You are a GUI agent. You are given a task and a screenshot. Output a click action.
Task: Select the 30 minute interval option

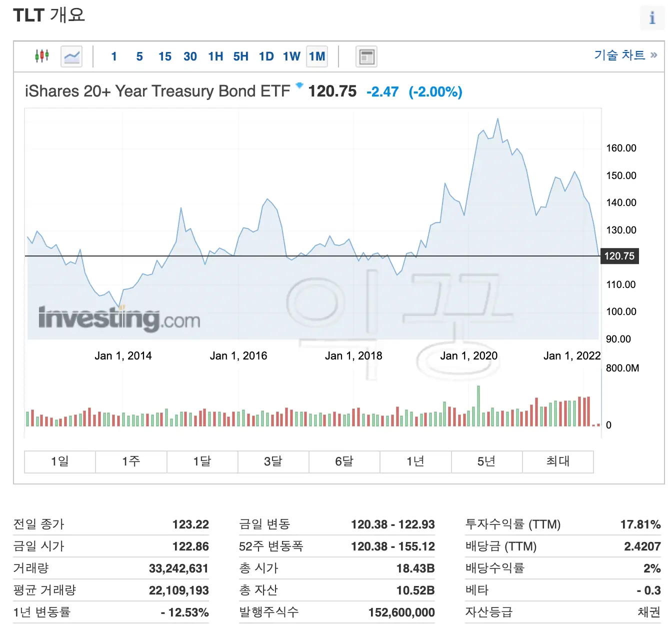tap(189, 56)
